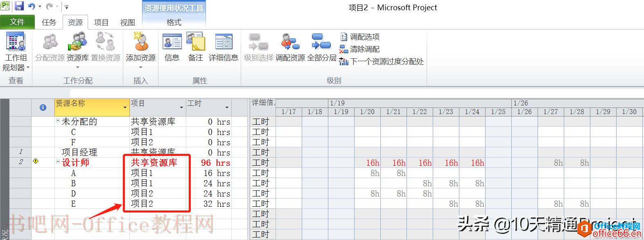The width and height of the screenshot is (644, 240).
Task: Open the Add Resources (添加资源) dropdown arrow
Action: tap(140, 67)
